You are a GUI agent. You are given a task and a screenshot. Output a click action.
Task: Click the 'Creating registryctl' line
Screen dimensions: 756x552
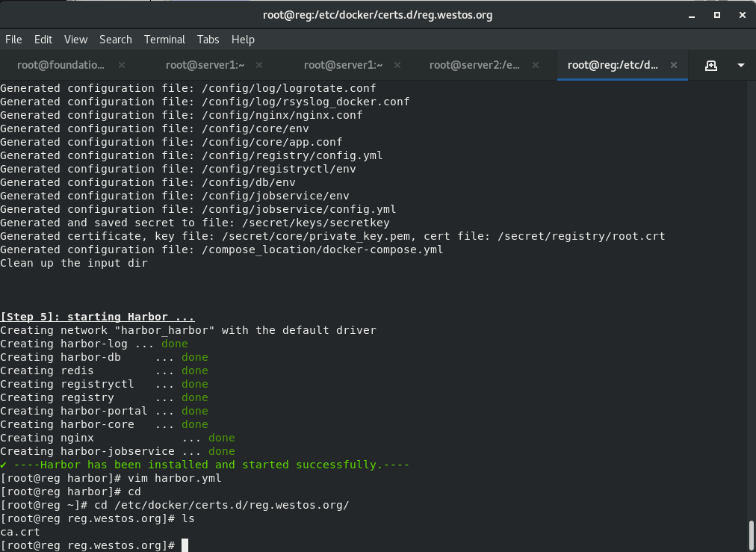click(104, 384)
